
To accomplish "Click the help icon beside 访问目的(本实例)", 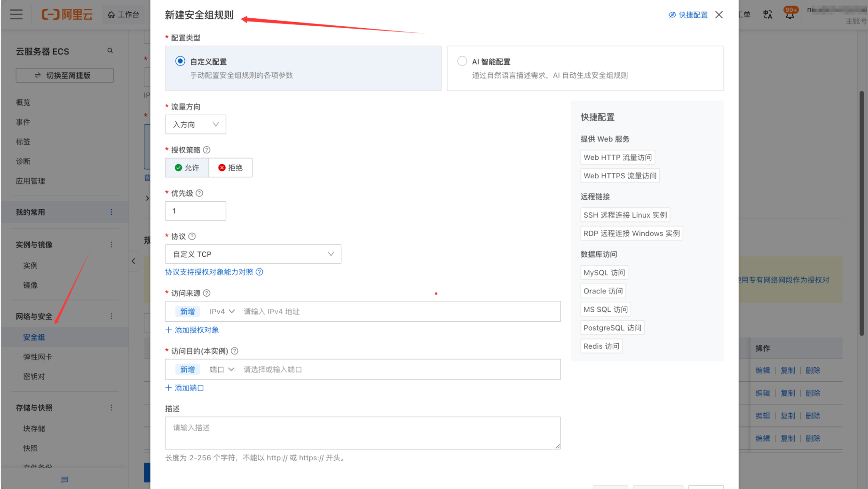I will (235, 351).
